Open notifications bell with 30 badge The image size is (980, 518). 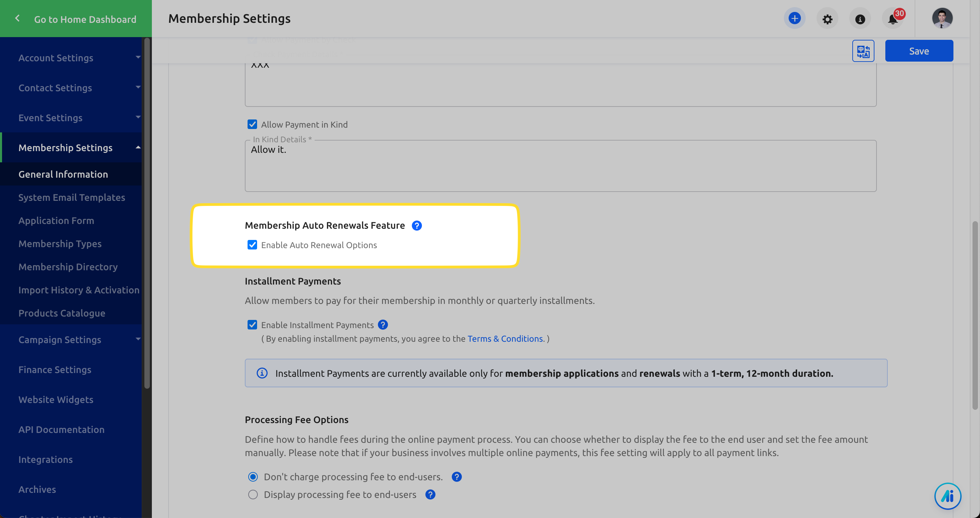pos(893,19)
